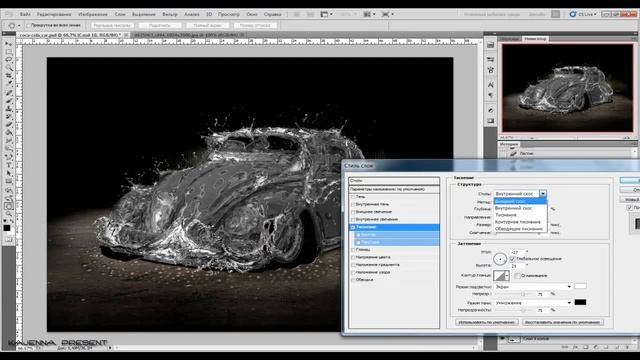Open the Справка menu
640x360 pixels.
[272, 14]
